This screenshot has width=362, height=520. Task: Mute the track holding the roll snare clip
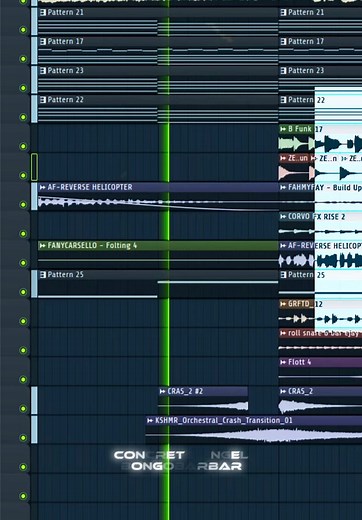click(23, 350)
